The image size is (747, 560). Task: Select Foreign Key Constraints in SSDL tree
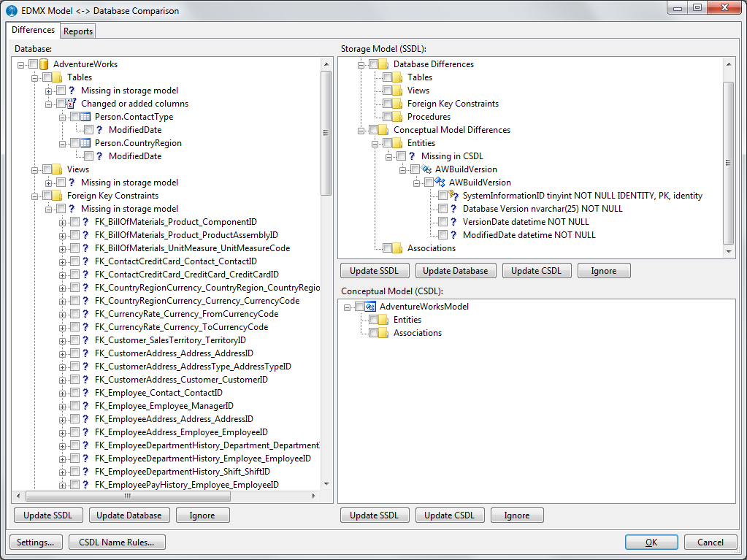pos(453,104)
